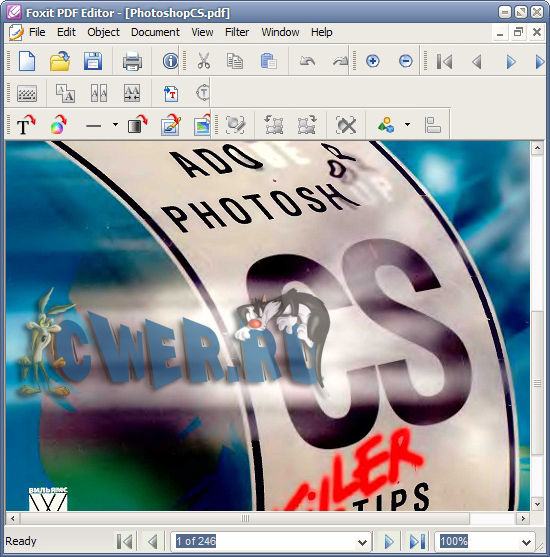Viewport: 550px width, 557px height.
Task: Open the Filter menu
Action: 237,32
